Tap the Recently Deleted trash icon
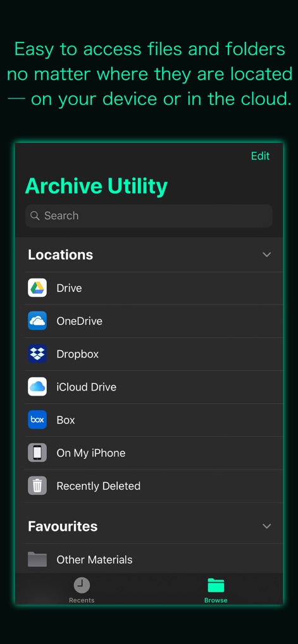Viewport: 298px width, 644px height. (x=37, y=485)
